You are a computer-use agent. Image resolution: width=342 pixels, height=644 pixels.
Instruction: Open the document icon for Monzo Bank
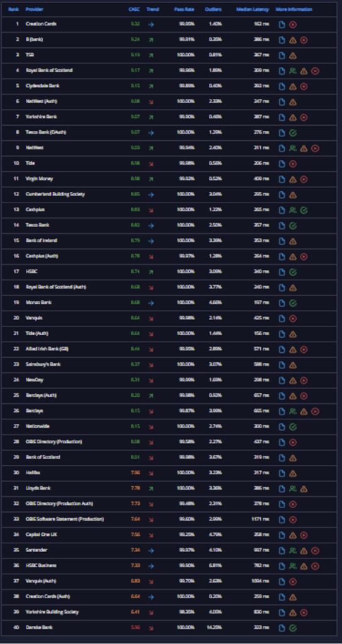[x=282, y=303]
